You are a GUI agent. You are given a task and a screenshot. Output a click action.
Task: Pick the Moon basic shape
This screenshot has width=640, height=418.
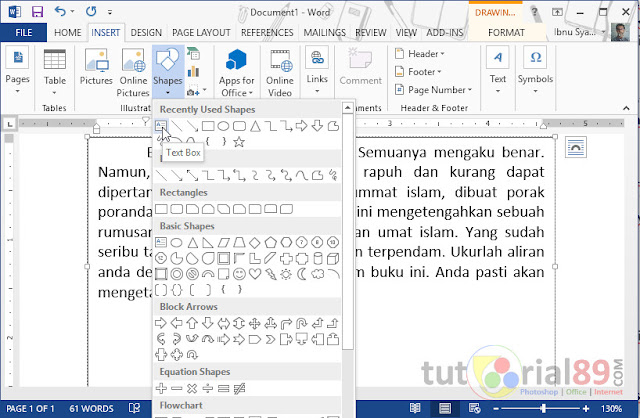(x=302, y=274)
